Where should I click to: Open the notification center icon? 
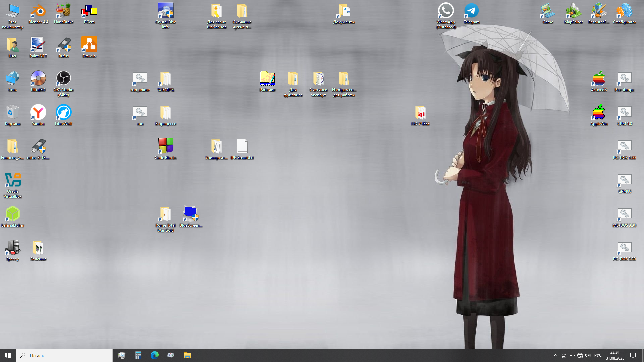(633, 355)
